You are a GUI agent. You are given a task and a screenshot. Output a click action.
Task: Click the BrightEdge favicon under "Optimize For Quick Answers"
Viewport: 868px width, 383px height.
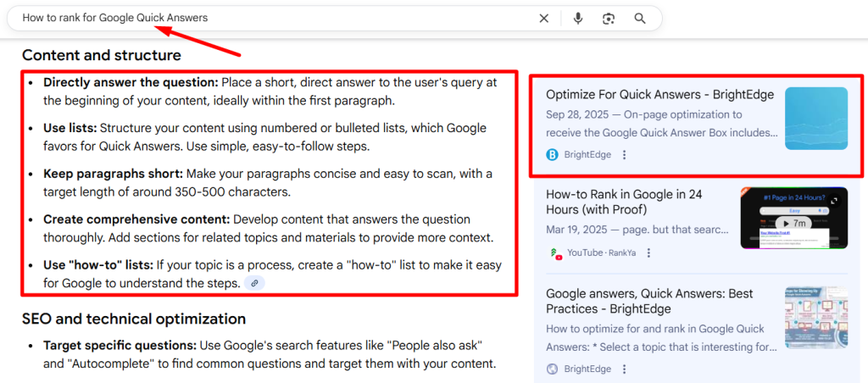click(x=553, y=154)
